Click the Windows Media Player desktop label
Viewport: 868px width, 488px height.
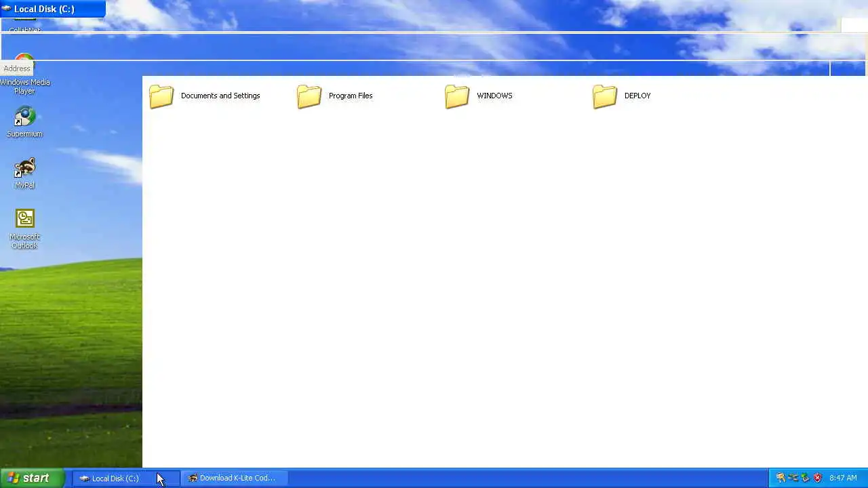(x=24, y=87)
